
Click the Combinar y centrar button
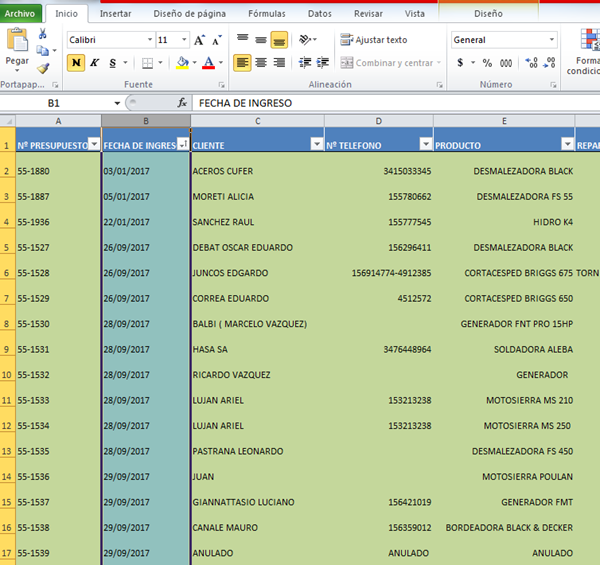tap(388, 63)
